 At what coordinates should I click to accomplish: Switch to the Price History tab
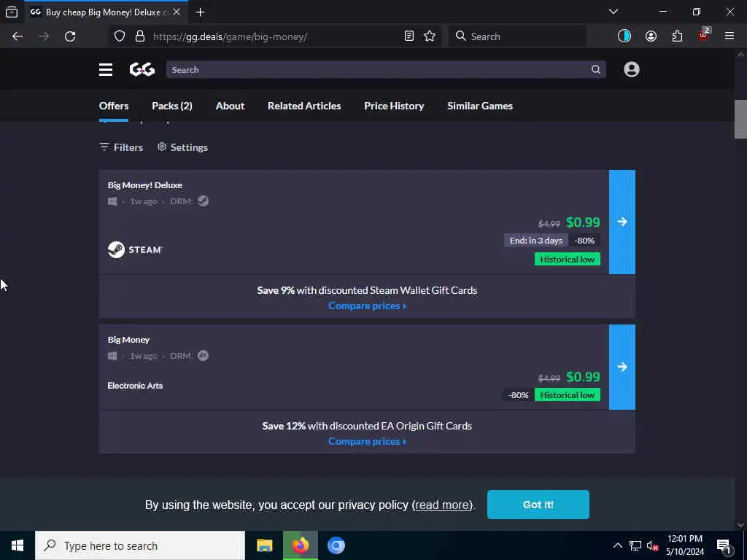[394, 106]
